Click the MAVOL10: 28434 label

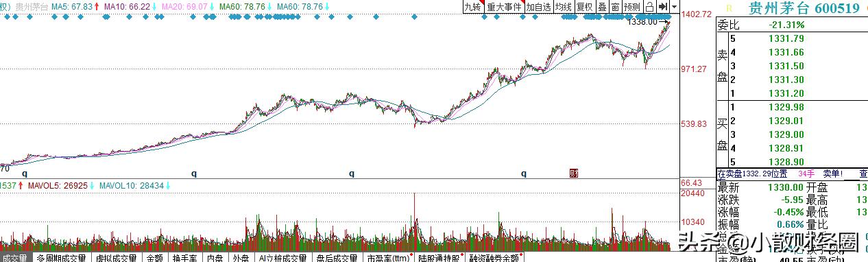131,186
